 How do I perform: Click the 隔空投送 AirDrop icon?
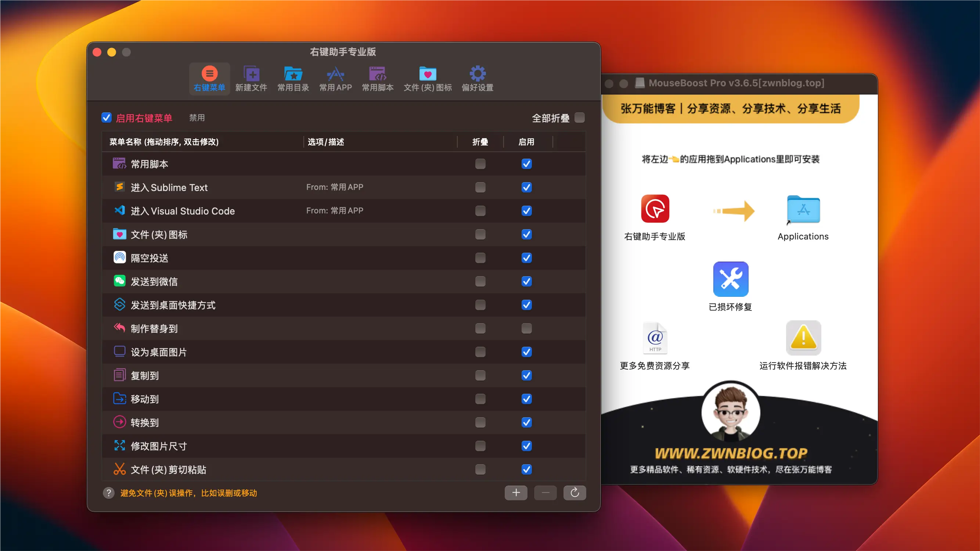[119, 258]
